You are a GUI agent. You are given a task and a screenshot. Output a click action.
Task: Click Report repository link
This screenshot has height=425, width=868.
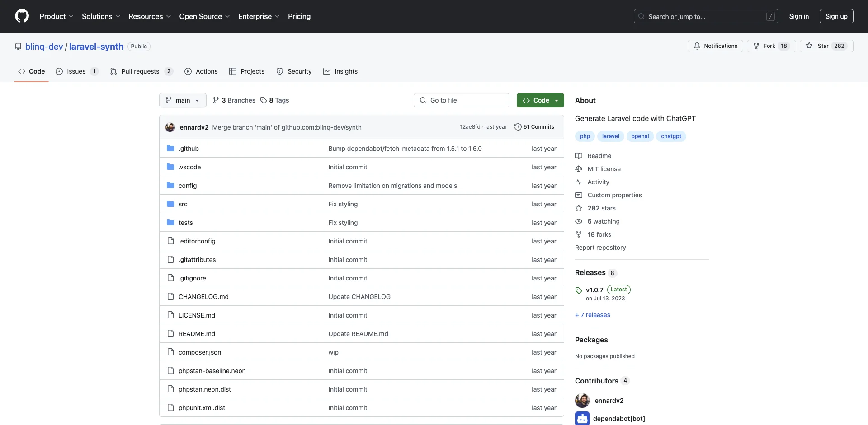click(600, 248)
